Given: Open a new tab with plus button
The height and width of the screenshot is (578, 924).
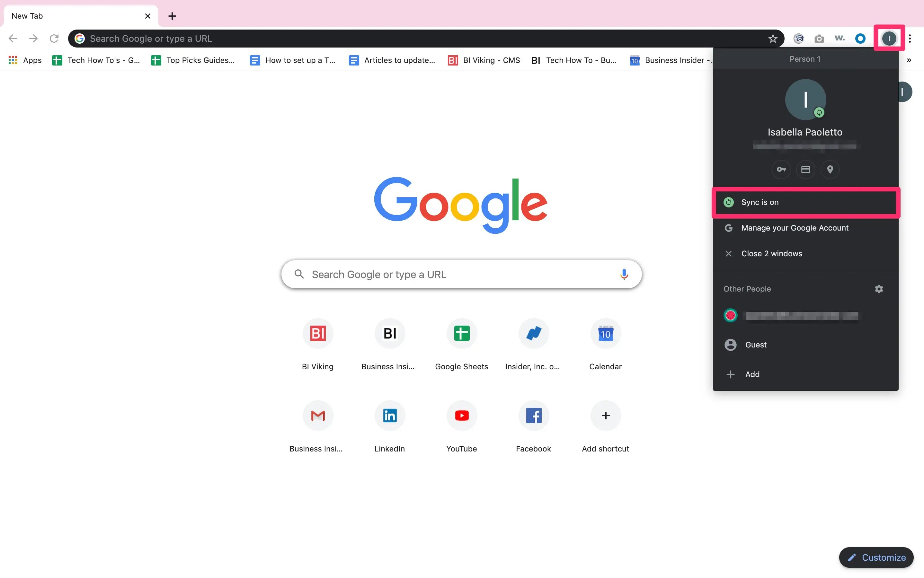Looking at the screenshot, I should pos(172,16).
